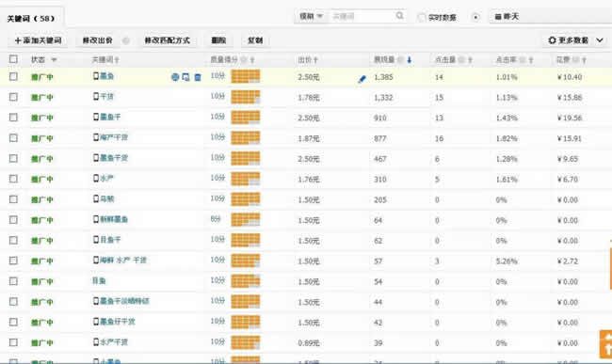Click the search magnifier icon in keyword box
The width and height of the screenshot is (612, 364).
(399, 16)
